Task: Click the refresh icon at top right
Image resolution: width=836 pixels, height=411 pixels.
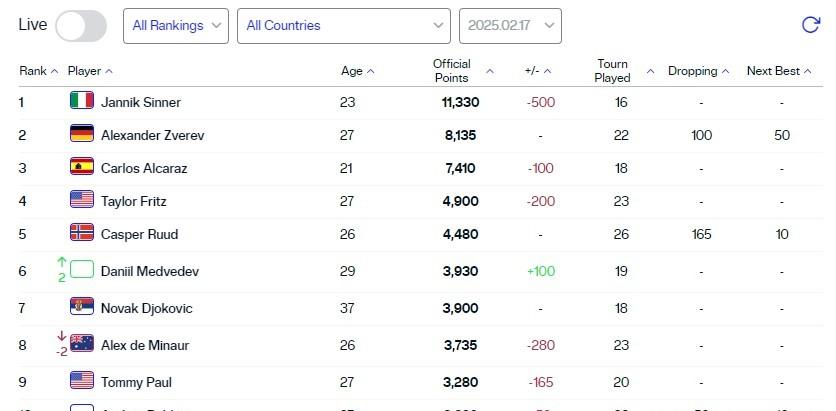Action: pos(810,26)
